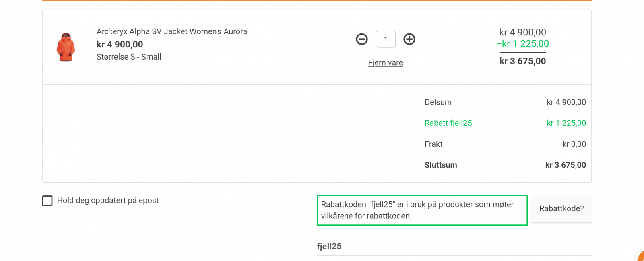This screenshot has width=644, height=261.
Task: Click the bold "Sluttsum" label
Action: pyautogui.click(x=441, y=165)
